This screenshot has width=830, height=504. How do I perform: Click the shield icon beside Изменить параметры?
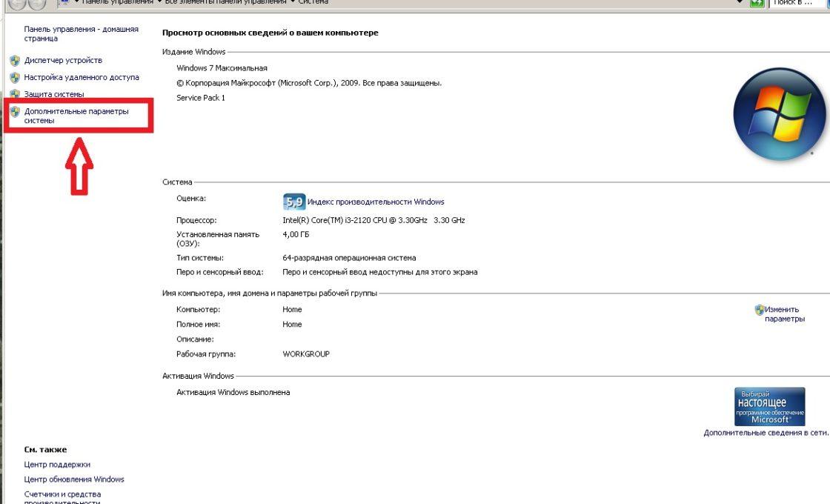pos(760,310)
